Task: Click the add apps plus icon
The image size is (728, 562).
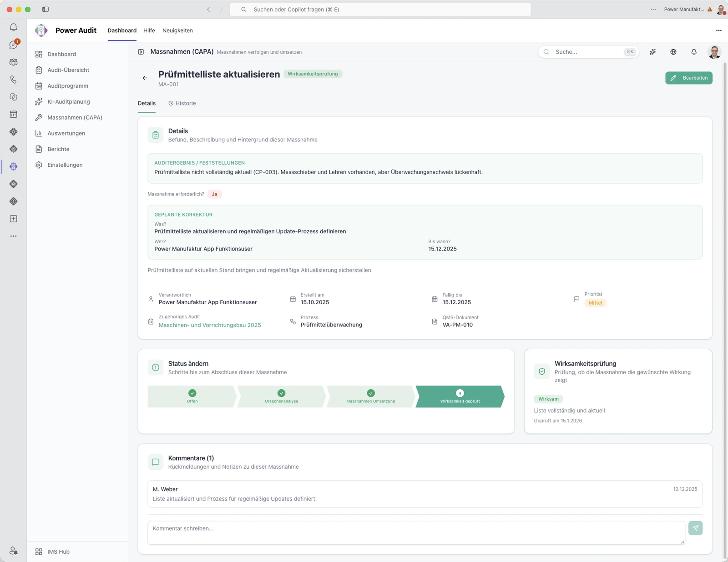Action: pyautogui.click(x=14, y=219)
